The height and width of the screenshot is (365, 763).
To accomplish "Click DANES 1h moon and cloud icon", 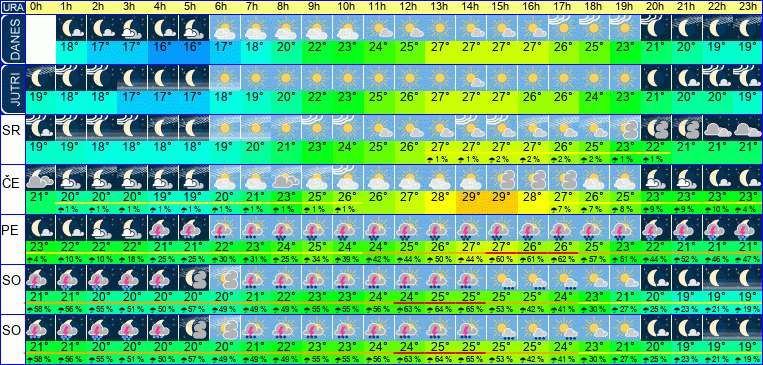I will pos(71,28).
